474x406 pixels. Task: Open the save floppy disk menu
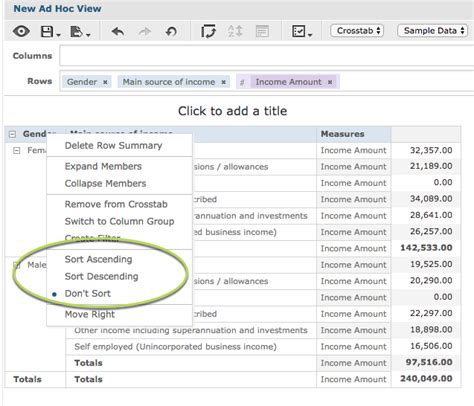[x=50, y=32]
